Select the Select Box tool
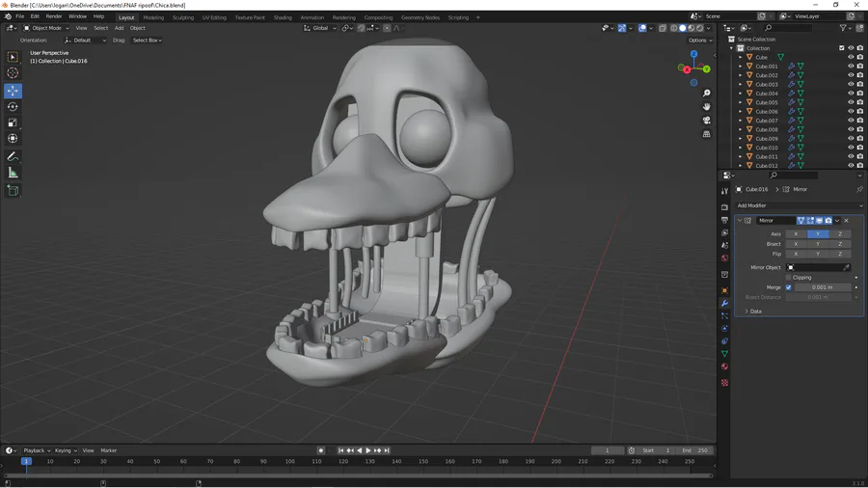 click(13, 57)
